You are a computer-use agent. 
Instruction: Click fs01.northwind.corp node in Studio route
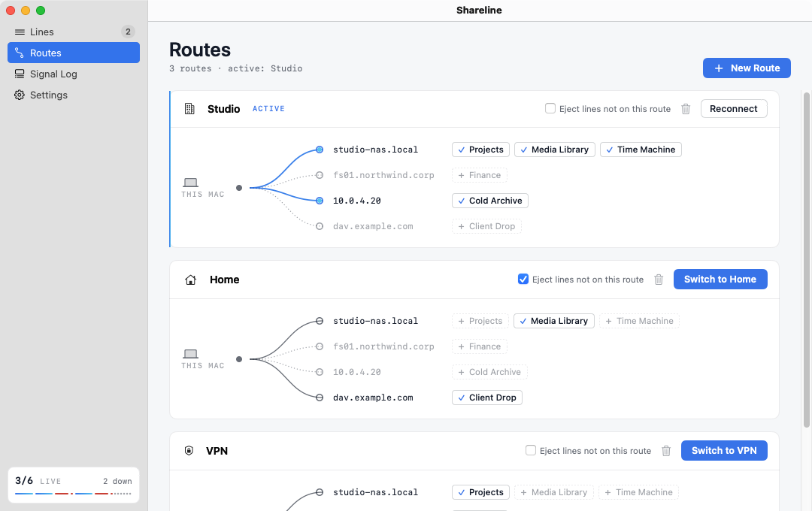pyautogui.click(x=320, y=175)
